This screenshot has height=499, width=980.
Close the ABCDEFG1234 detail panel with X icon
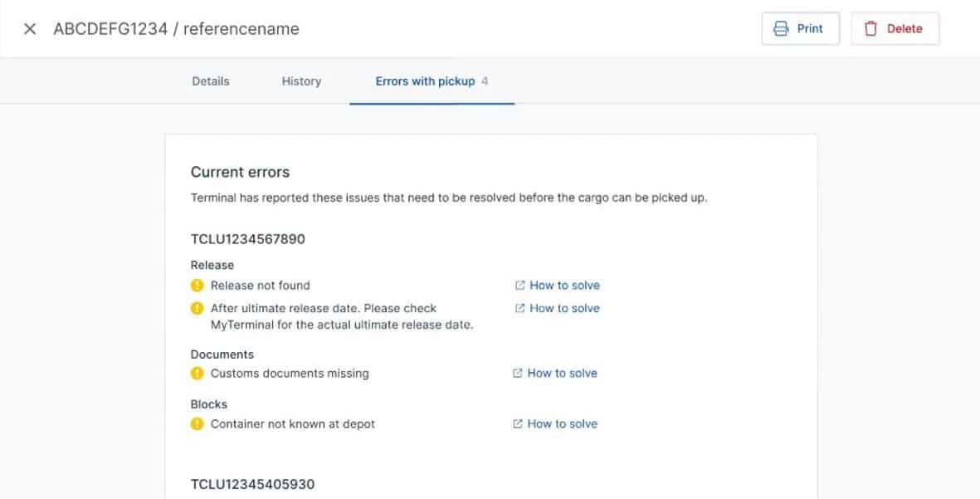[30, 29]
